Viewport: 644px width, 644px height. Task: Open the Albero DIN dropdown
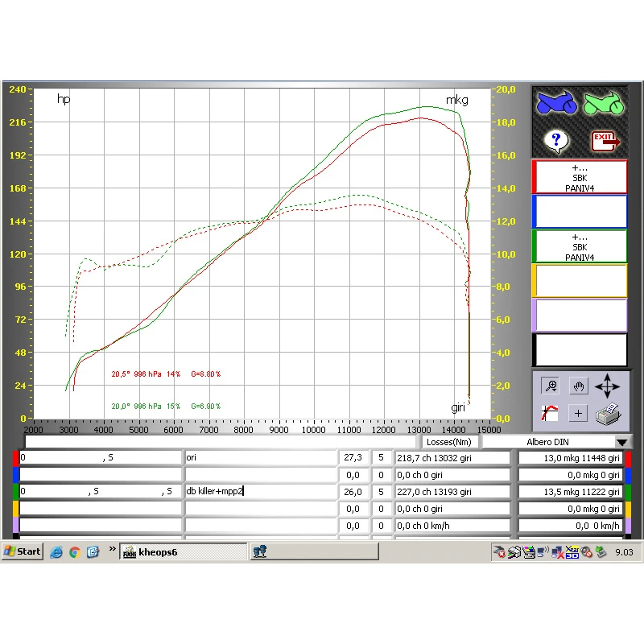(x=621, y=442)
